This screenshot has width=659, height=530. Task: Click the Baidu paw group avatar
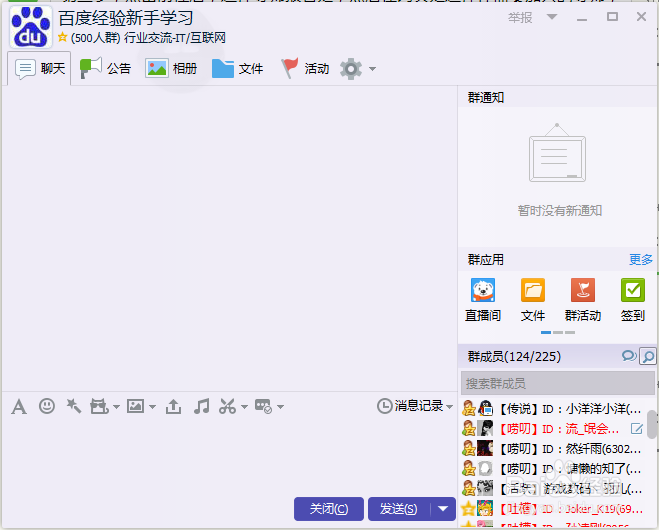(x=31, y=27)
